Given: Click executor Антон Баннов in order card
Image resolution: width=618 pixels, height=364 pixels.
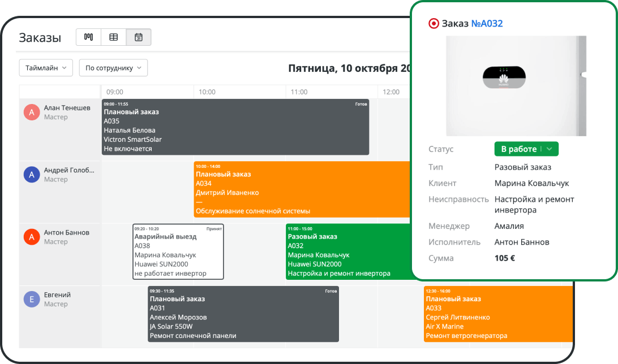Looking at the screenshot, I should pos(522,242).
